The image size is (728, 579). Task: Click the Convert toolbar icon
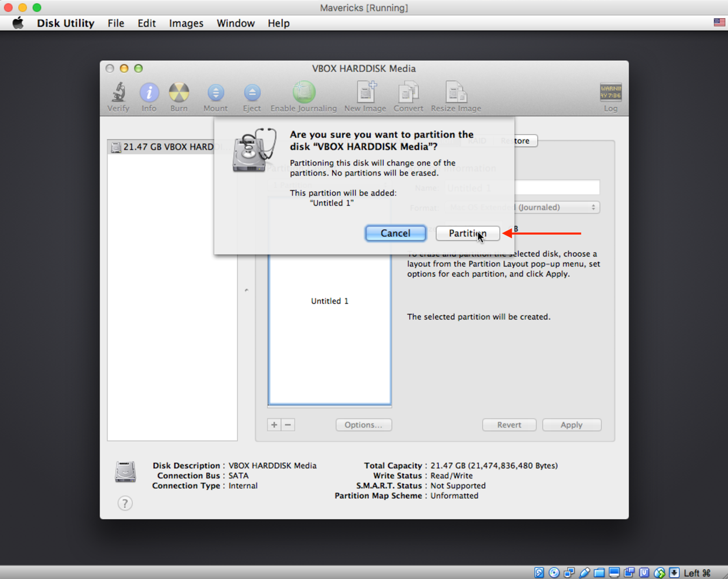408,93
